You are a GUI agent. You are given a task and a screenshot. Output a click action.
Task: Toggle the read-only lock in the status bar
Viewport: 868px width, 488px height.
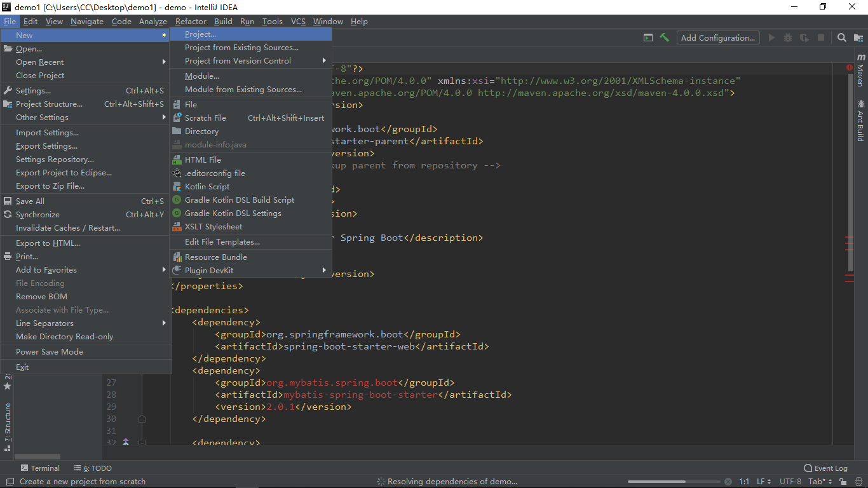843,481
